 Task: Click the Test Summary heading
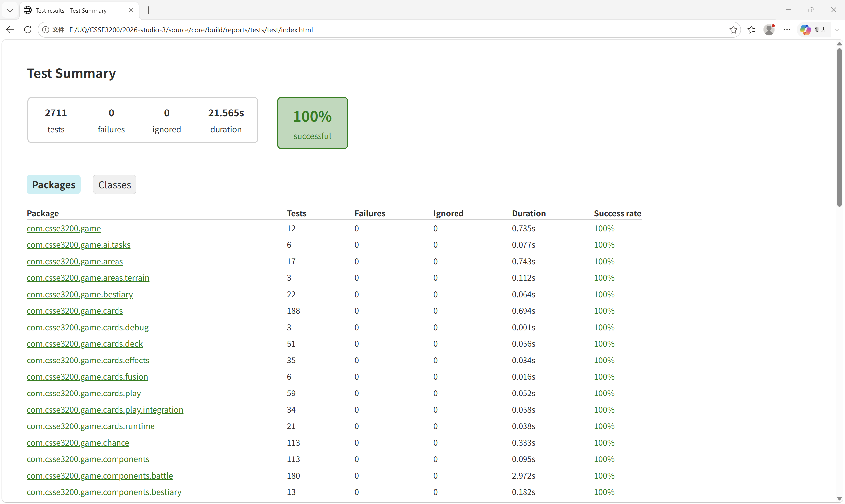(71, 73)
